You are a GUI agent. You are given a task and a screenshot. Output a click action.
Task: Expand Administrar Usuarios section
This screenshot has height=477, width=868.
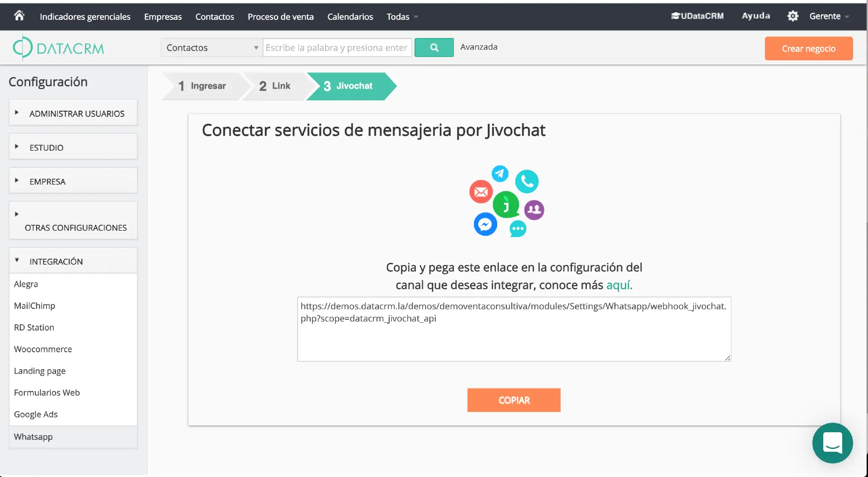point(73,113)
